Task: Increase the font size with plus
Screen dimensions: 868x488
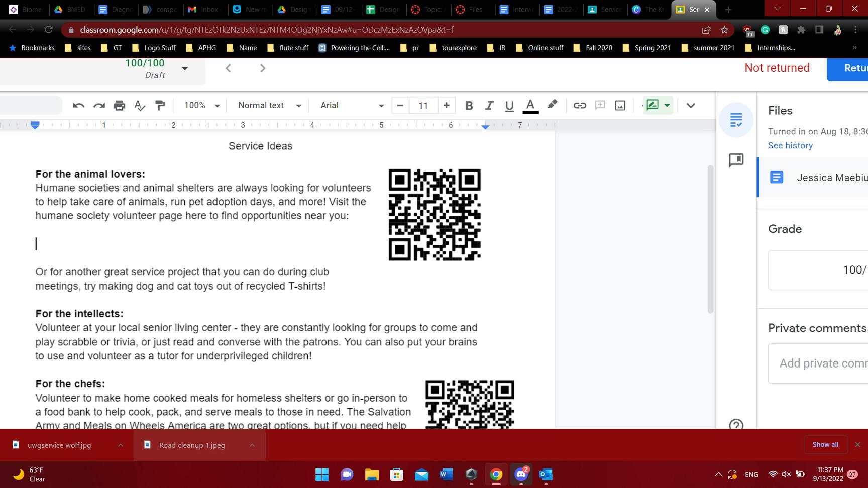Action: coord(446,105)
